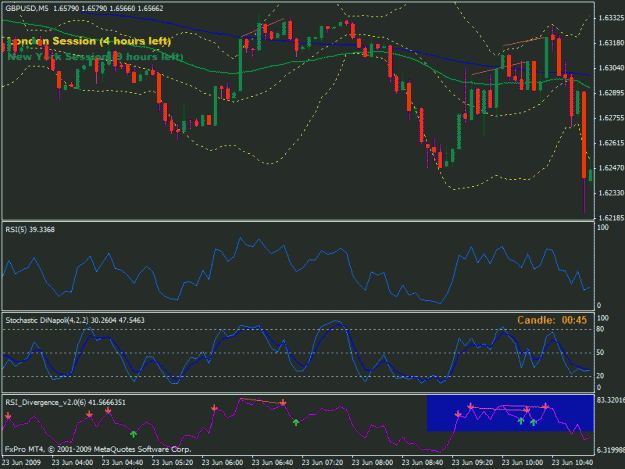Image resolution: width=625 pixels, height=469 pixels.
Task: Select the RSI(5) 39.3368 indicator label
Action: point(30,230)
